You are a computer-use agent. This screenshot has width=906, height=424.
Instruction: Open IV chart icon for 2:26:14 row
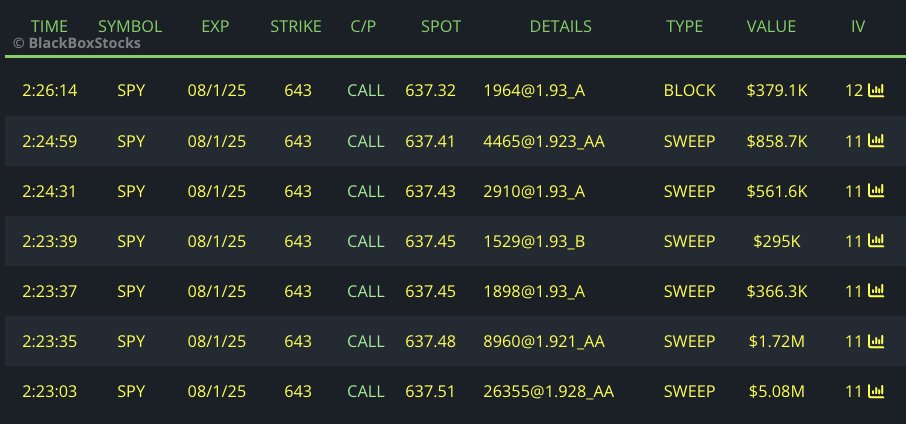(876, 91)
